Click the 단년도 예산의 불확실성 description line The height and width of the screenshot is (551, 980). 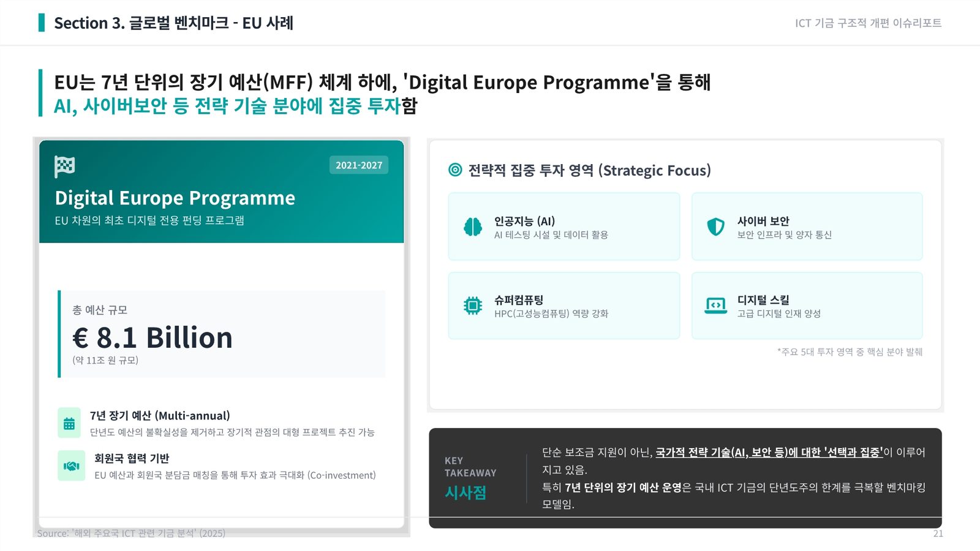(232, 432)
